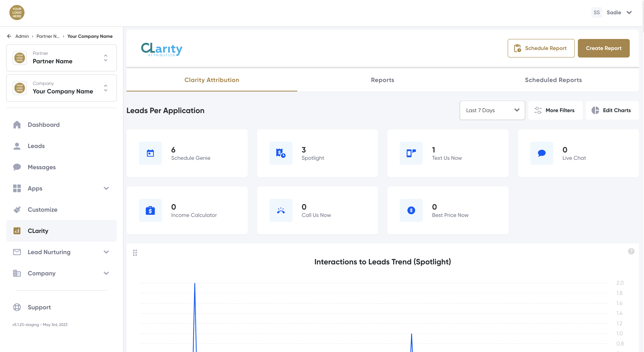Click the chart help question mark icon
The width and height of the screenshot is (644, 352).
pyautogui.click(x=631, y=251)
